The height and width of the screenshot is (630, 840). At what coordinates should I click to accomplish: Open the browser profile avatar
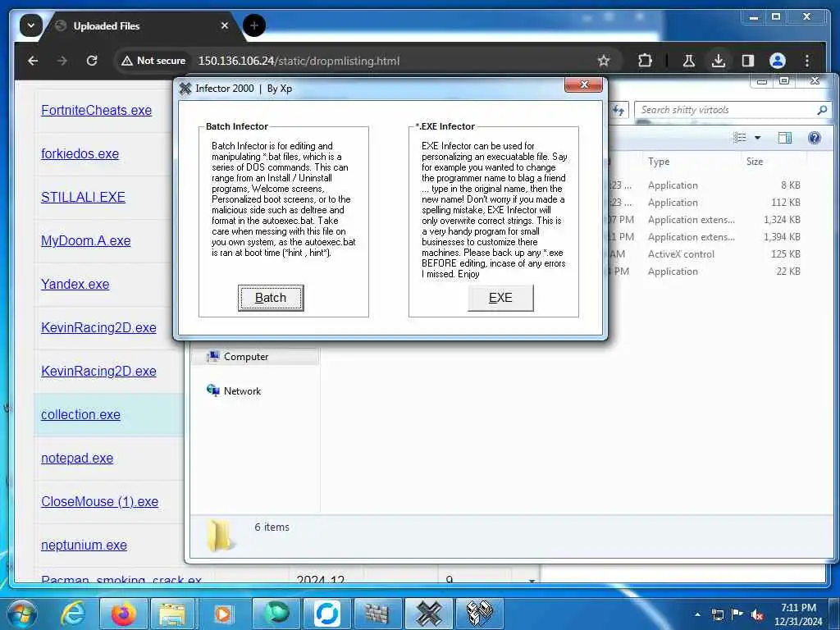[x=778, y=61]
